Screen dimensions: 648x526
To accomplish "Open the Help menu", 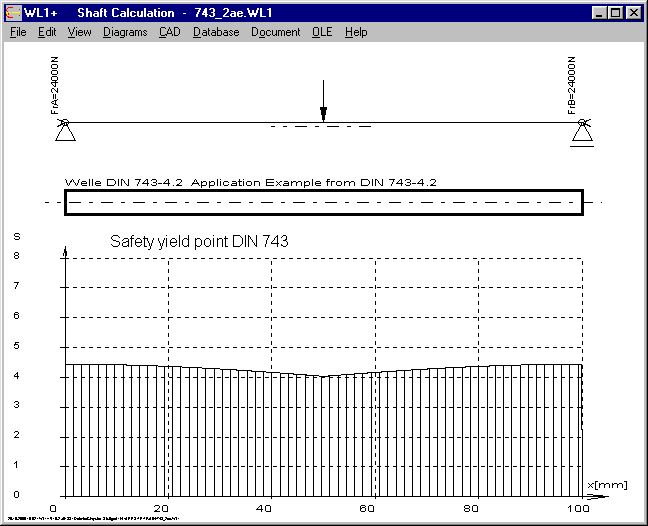I will (x=356, y=32).
